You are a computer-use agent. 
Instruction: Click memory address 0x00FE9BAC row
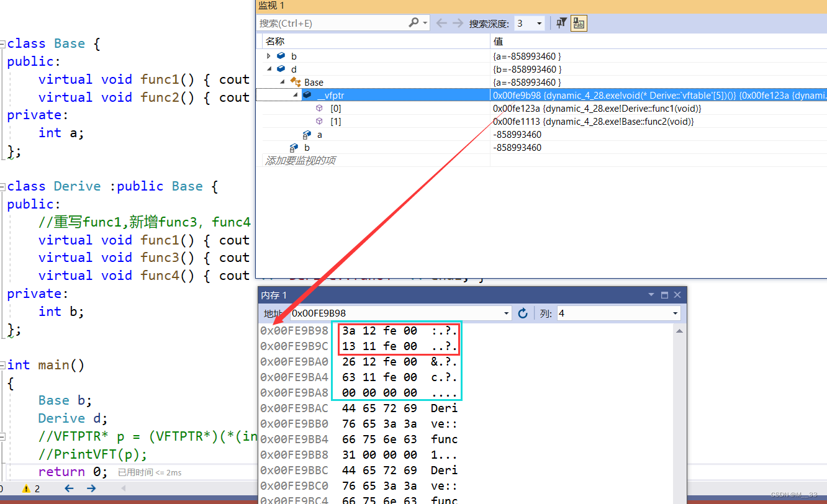pos(294,408)
